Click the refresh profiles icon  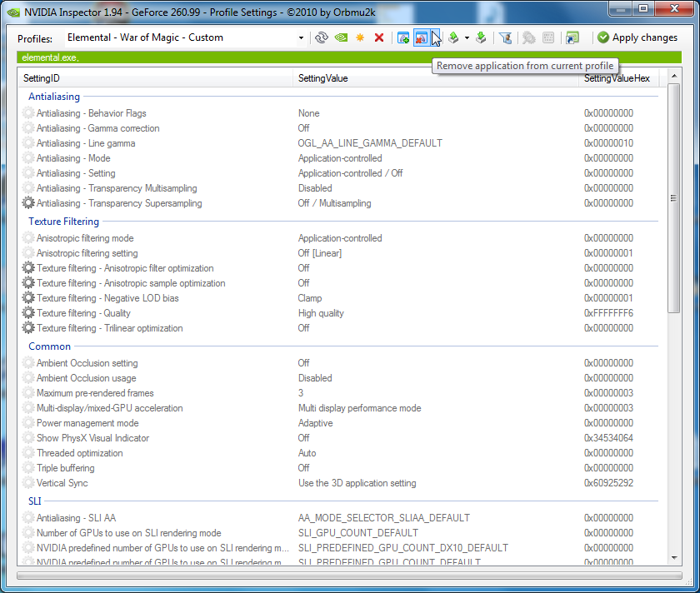click(x=322, y=37)
